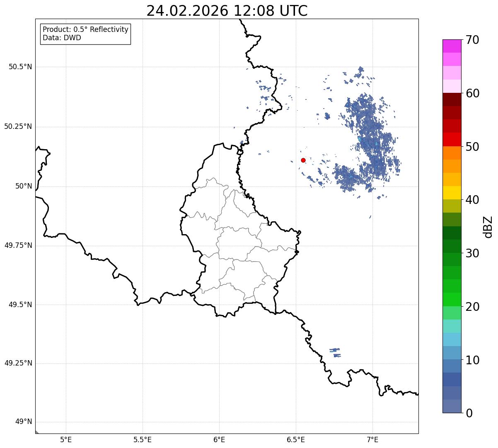Image resolution: width=498 pixels, height=448 pixels.
Task: Click the 60 tick on colorbar
Action: (x=472, y=93)
